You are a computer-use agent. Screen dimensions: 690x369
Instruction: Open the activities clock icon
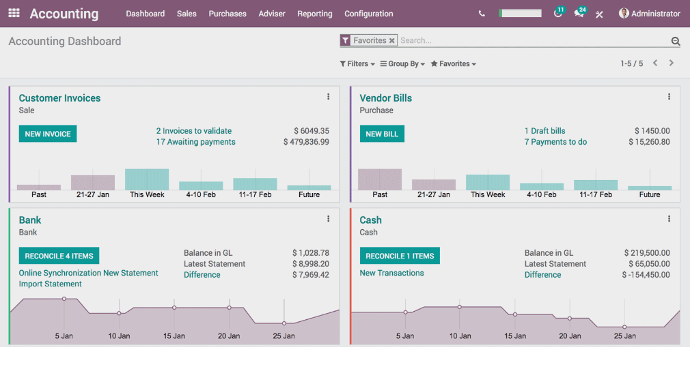558,13
